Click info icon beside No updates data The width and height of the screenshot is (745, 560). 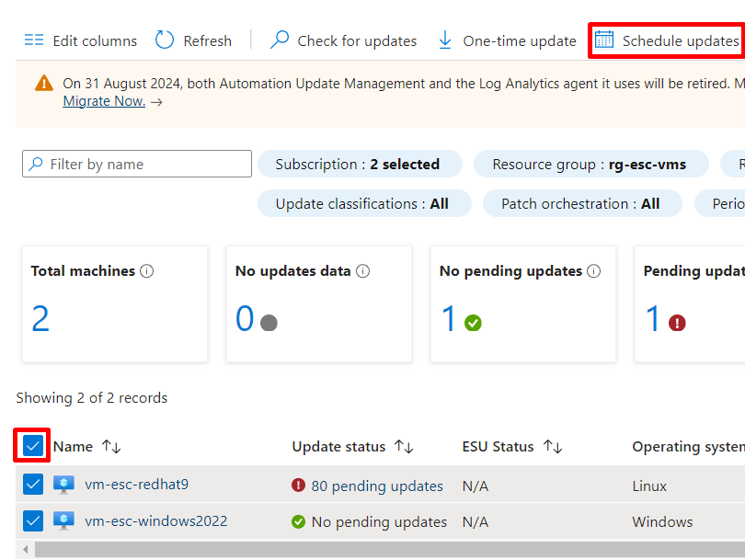tap(362, 271)
